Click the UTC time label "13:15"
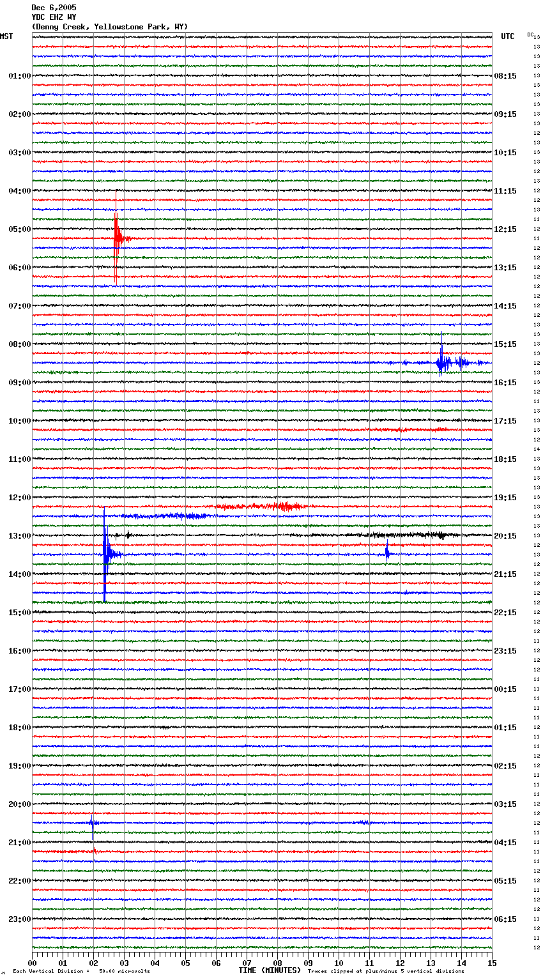The width and height of the screenshot is (543, 980). 505,268
